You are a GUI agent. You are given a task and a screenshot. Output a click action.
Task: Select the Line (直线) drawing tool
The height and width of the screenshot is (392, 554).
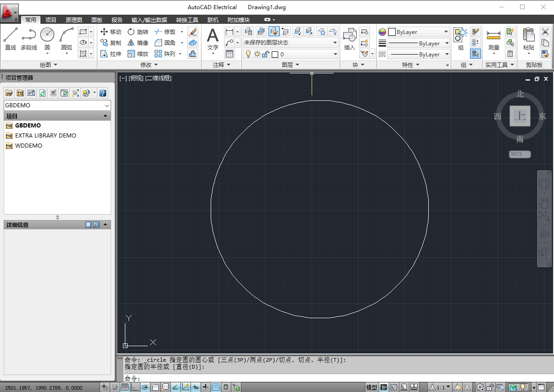coord(10,37)
